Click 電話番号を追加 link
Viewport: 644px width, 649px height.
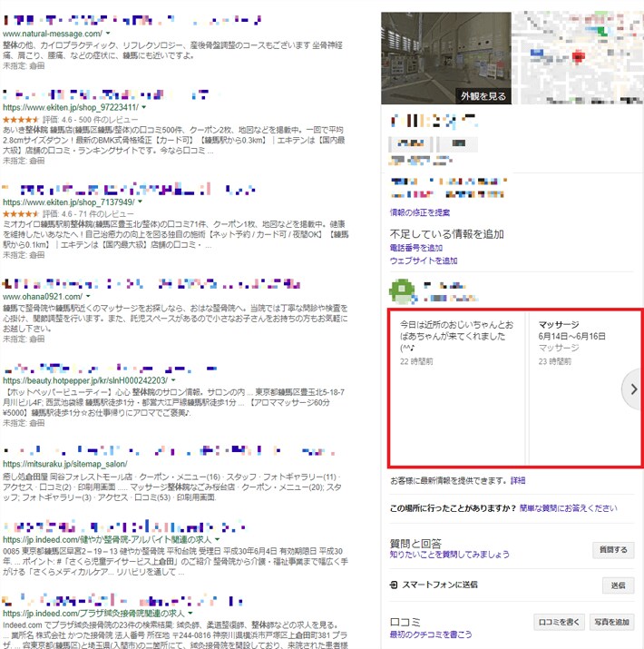click(x=416, y=248)
